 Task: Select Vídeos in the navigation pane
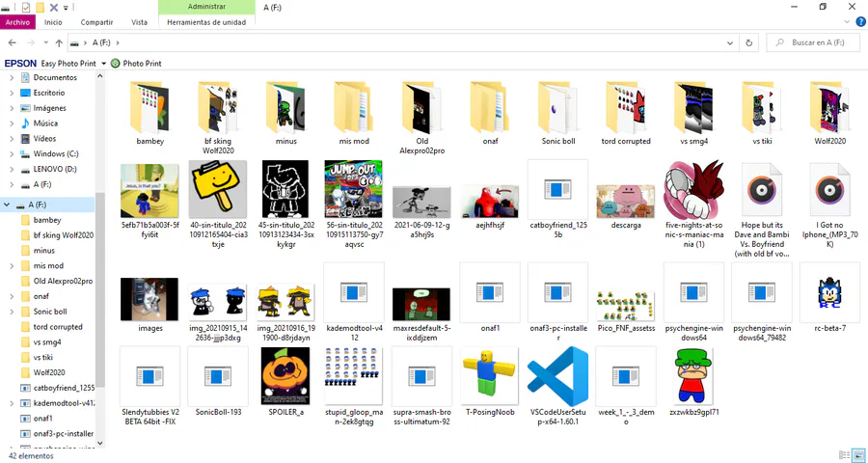pyautogui.click(x=44, y=139)
